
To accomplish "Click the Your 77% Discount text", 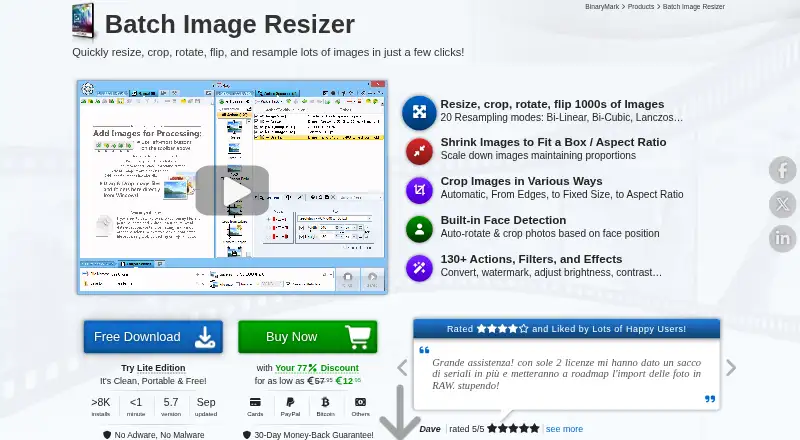I will (317, 368).
